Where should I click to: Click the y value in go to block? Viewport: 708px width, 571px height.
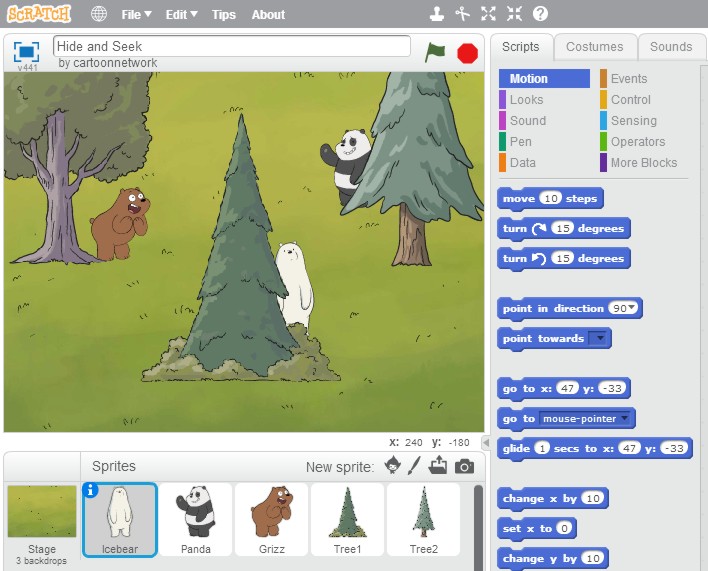click(612, 388)
